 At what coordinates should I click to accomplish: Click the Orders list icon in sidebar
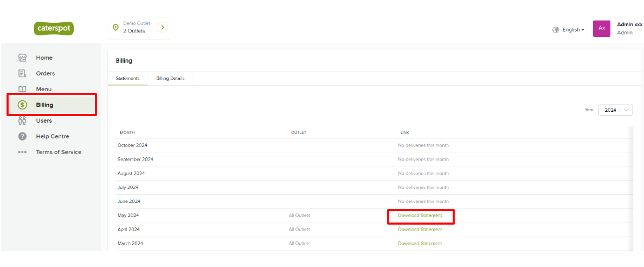[x=22, y=73]
